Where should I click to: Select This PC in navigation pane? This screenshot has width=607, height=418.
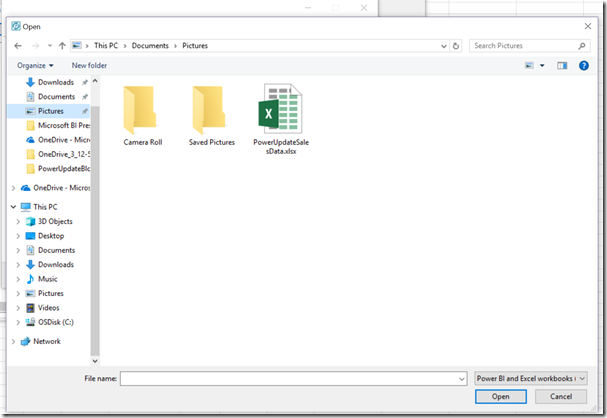click(39, 207)
